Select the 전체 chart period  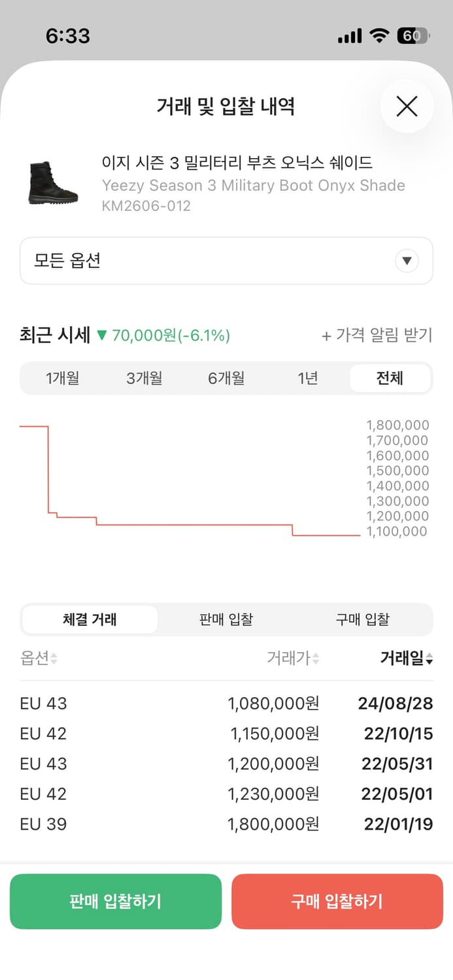(390, 378)
